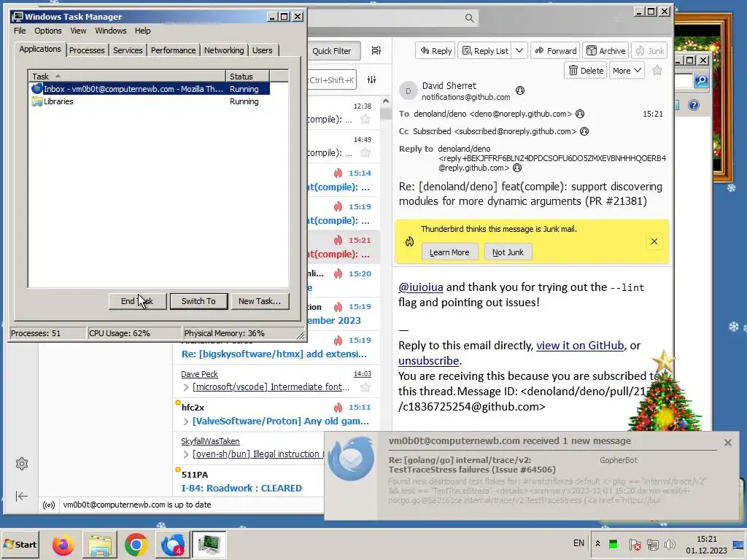
Task: Open the More dropdown menu
Action: (627, 71)
